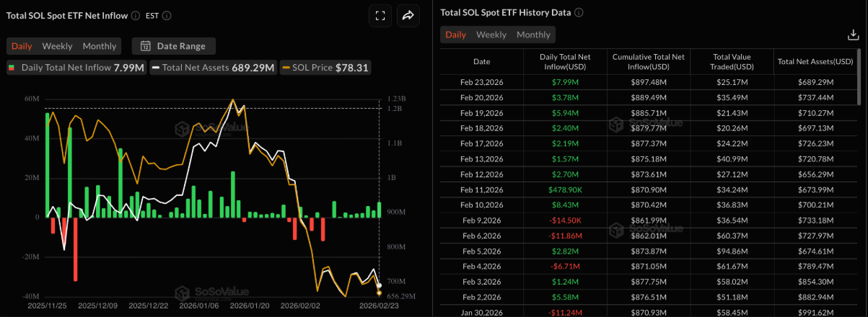Viewport: 868px width, 317px height.
Task: Select the Feb 23, 2026 table row
Action: 482,82
